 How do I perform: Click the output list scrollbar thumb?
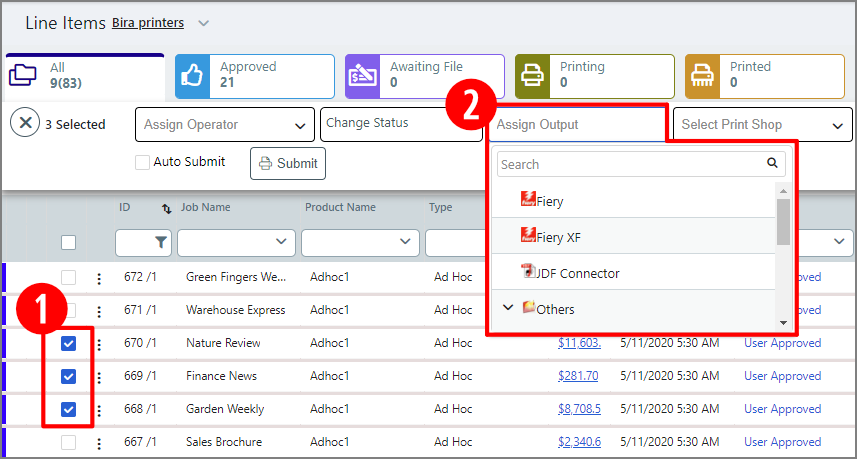(x=783, y=220)
